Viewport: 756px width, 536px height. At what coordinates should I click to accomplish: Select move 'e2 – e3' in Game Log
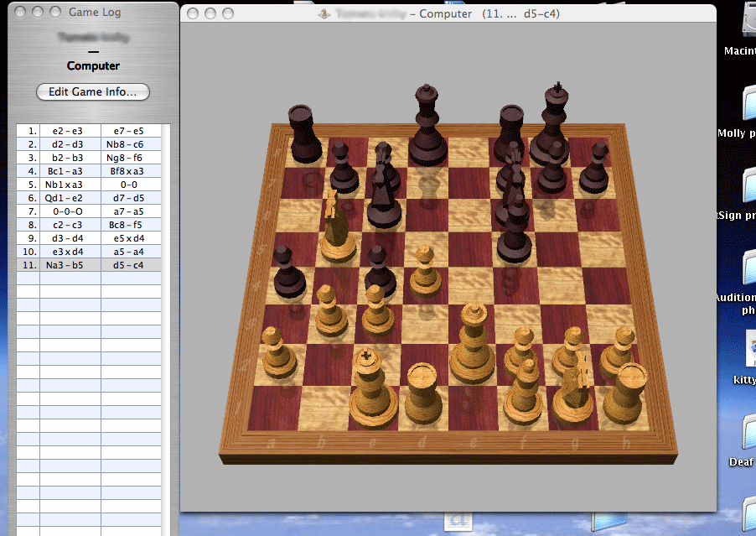tap(68, 131)
